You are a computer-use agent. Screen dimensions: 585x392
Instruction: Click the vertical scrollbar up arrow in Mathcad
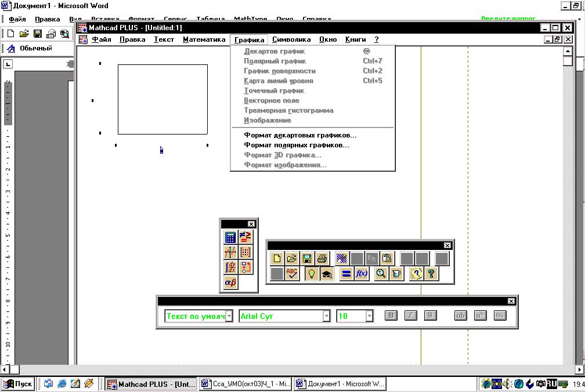point(568,51)
